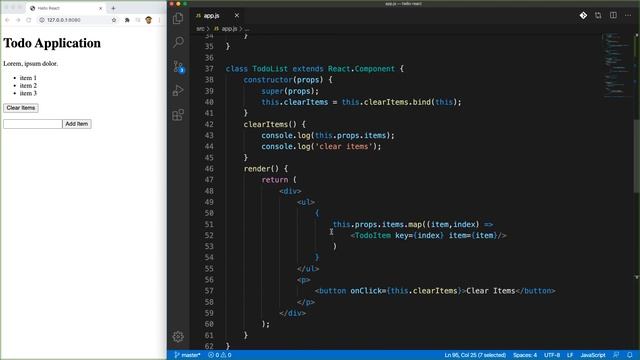Change indentation via Spaces: 4
The width and height of the screenshot is (640, 360).
coord(525,355)
